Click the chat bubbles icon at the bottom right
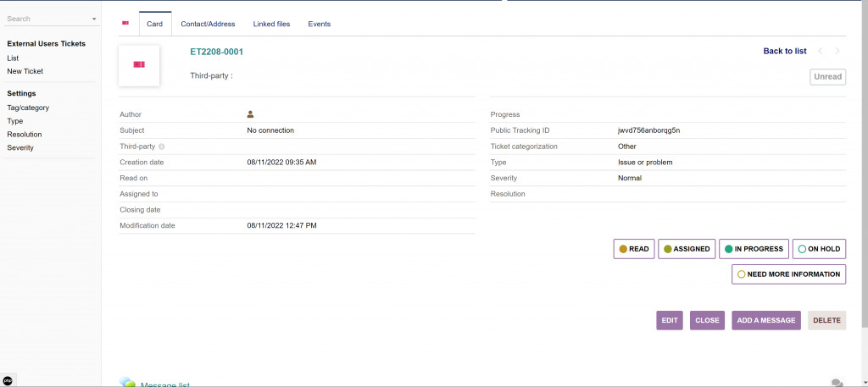 (x=837, y=383)
